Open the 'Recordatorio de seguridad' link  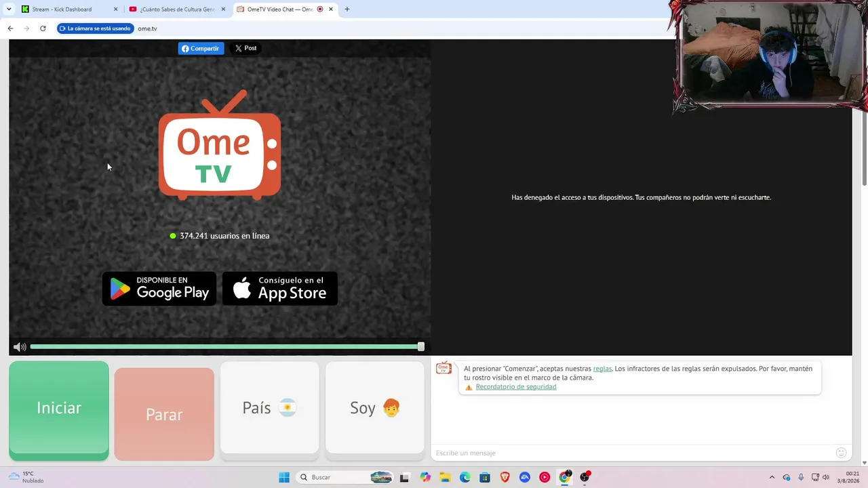(x=516, y=387)
